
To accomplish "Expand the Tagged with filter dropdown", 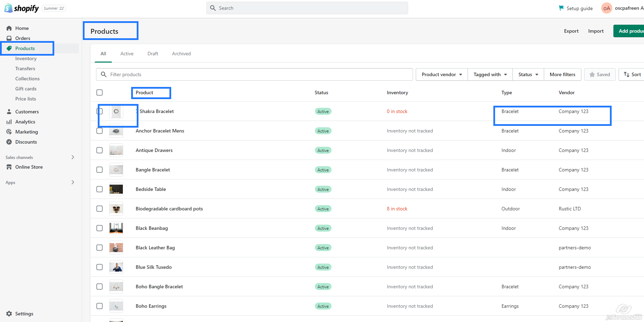I will pos(490,74).
